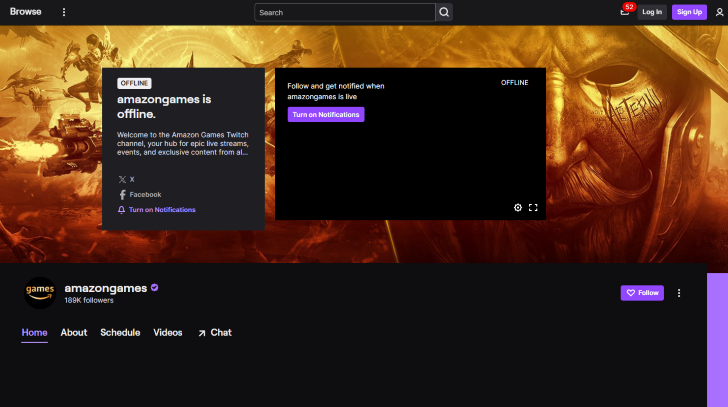The width and height of the screenshot is (728, 407).
Task: Open the inbox icon with 52 badge
Action: tap(625, 12)
